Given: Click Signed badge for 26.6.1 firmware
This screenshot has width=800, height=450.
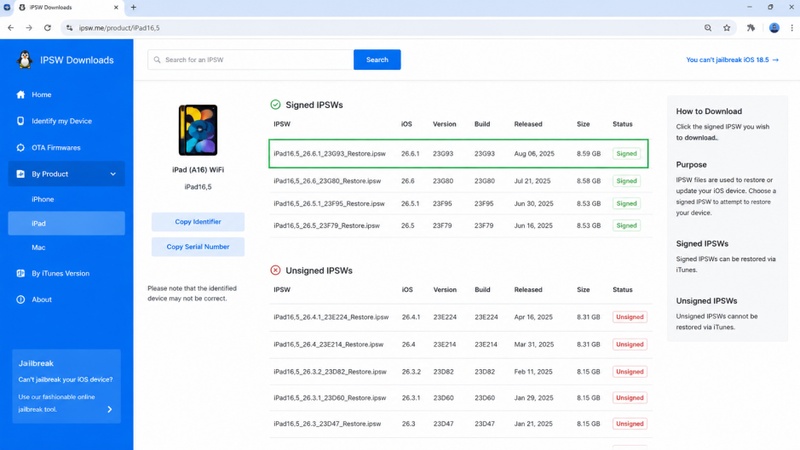Looking at the screenshot, I should click(x=627, y=154).
